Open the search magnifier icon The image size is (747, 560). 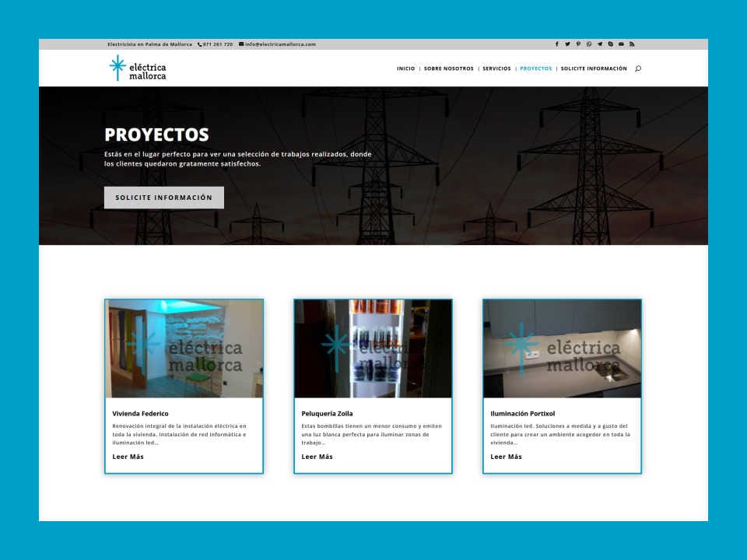(x=638, y=68)
